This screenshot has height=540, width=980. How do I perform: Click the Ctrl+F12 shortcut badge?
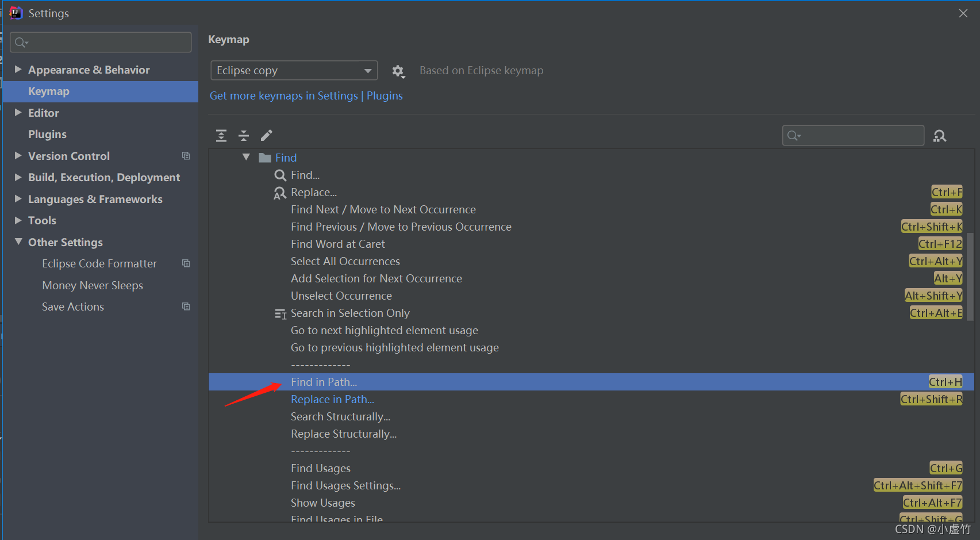click(x=940, y=244)
